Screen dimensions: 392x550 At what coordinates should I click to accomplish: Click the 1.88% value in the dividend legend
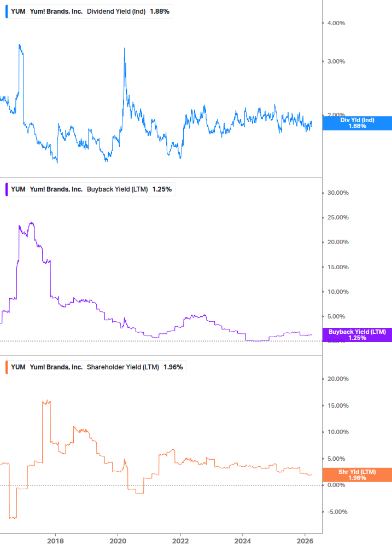pos(160,11)
